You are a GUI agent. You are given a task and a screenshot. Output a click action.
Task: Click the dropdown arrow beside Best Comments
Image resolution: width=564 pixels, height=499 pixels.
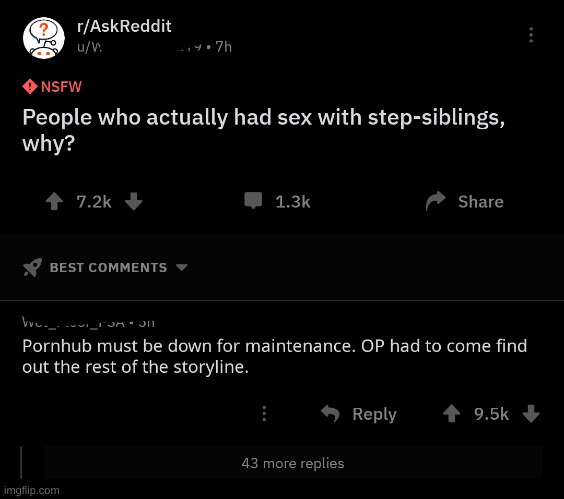pos(182,267)
